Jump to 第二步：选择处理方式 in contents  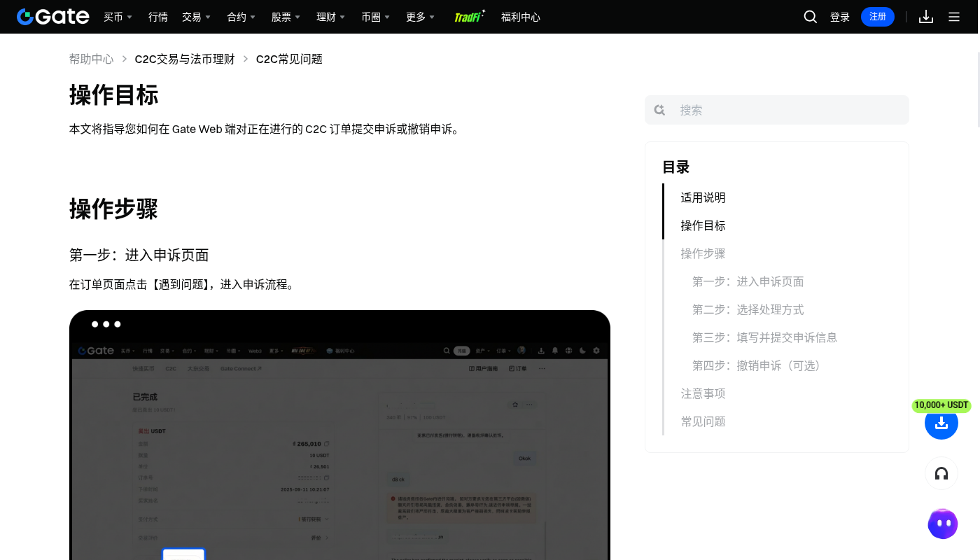[748, 309]
